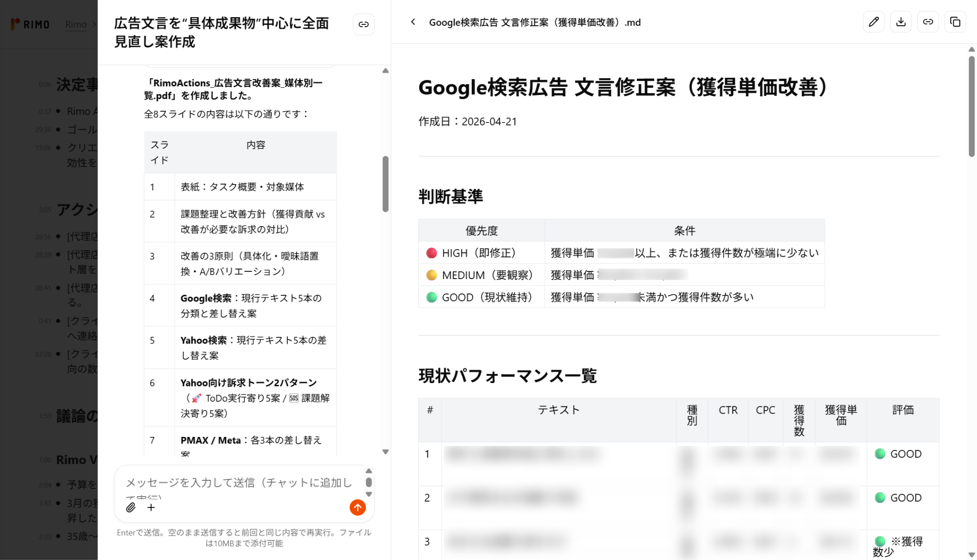Image resolution: width=977 pixels, height=560 pixels.
Task: Click the red HIGH status dot
Action: (431, 253)
